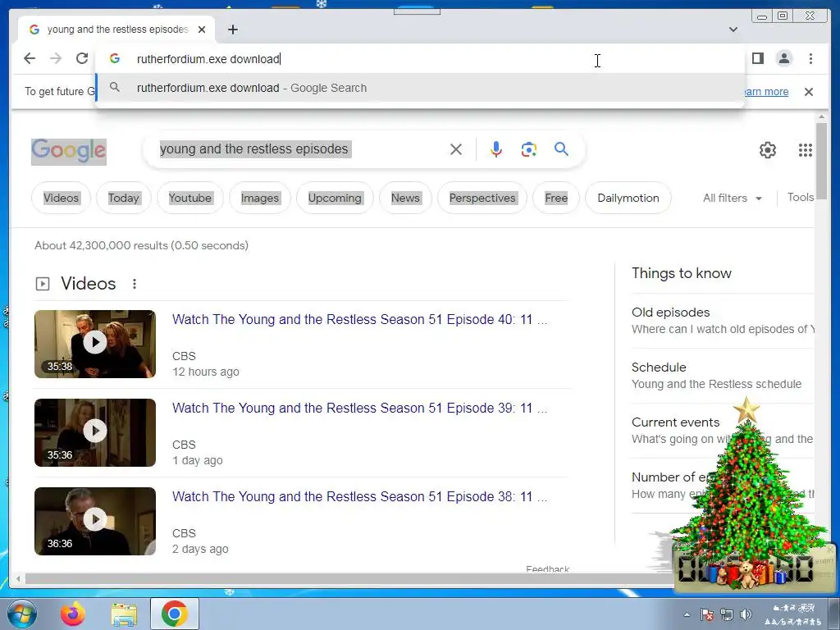Select the rutherfordium.exe download Google Search suggestion

point(420,88)
